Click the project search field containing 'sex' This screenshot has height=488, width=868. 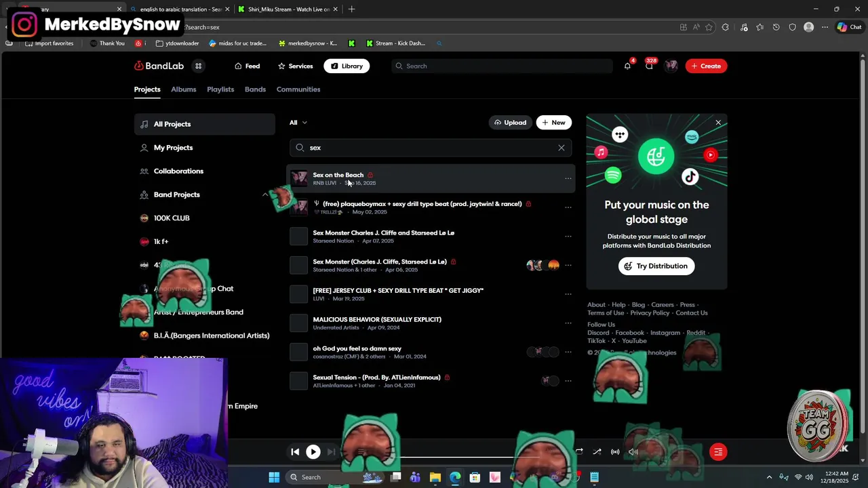click(x=431, y=148)
